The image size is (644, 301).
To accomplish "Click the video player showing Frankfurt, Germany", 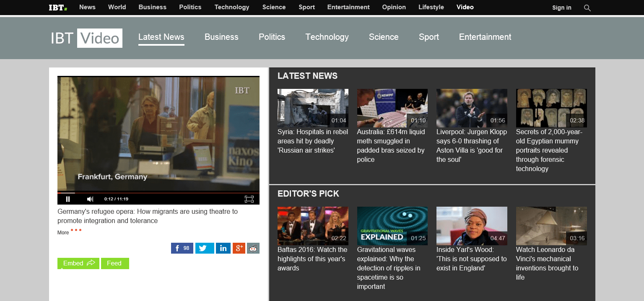I will coord(158,134).
